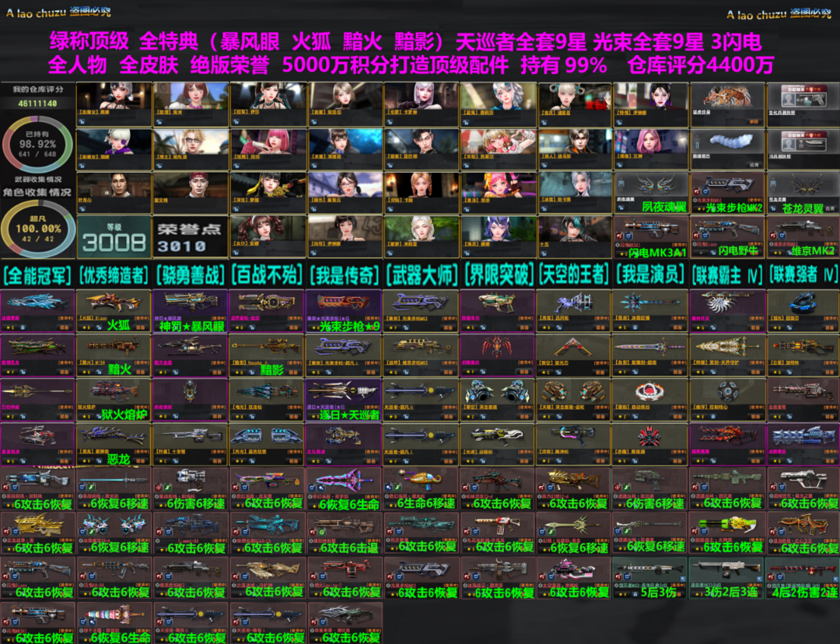This screenshot has height=644, width=840.
Task: Pick the 闪电MK3A1 weapon card
Action: (x=651, y=236)
